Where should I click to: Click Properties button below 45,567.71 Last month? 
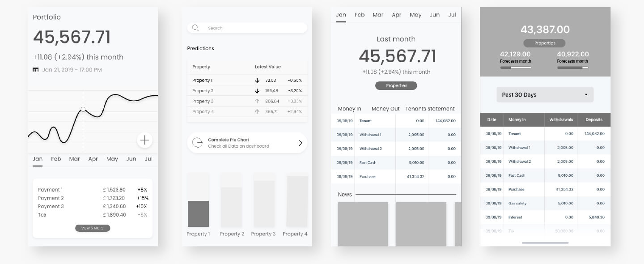point(396,85)
